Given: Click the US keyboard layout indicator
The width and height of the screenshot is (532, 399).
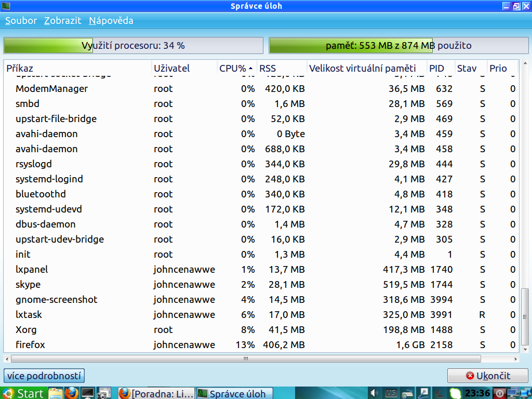Looking at the screenshot, I should coord(391,393).
